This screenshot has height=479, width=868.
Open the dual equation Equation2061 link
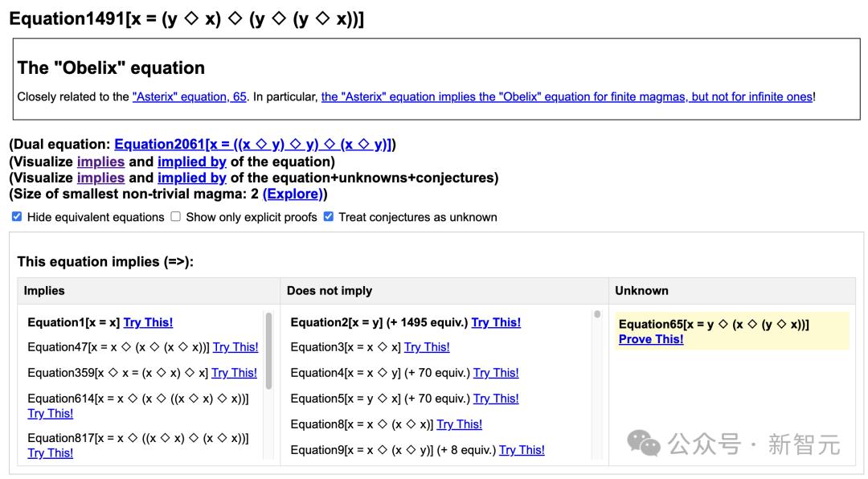253,145
